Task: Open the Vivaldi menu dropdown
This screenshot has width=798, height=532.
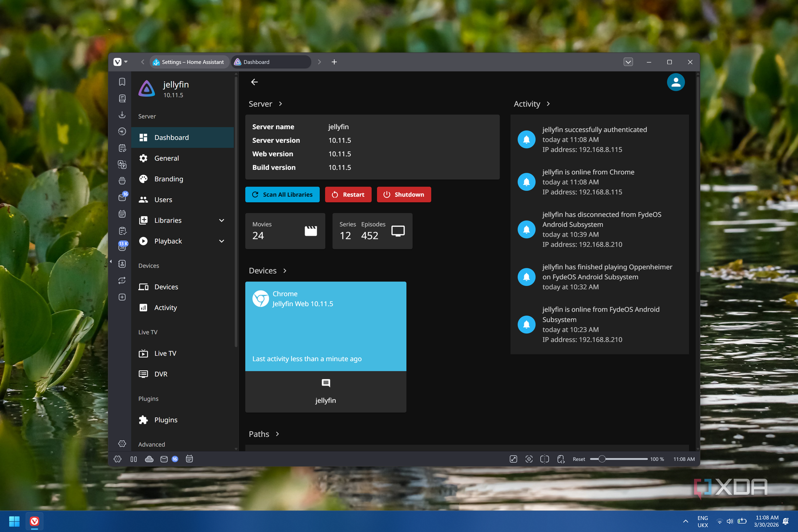Action: point(120,62)
